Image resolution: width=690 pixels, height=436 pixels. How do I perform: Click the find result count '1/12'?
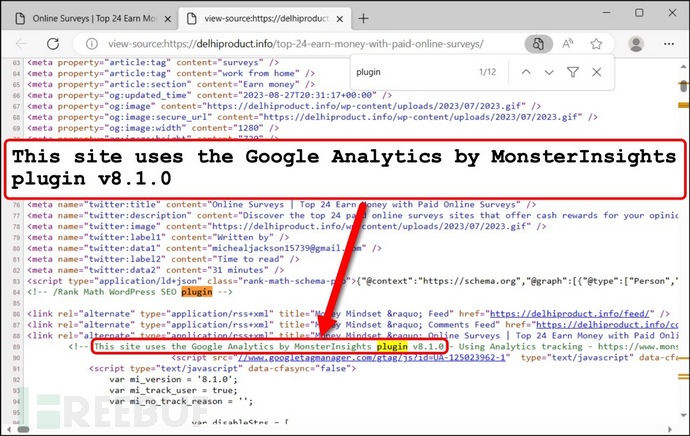click(x=488, y=72)
